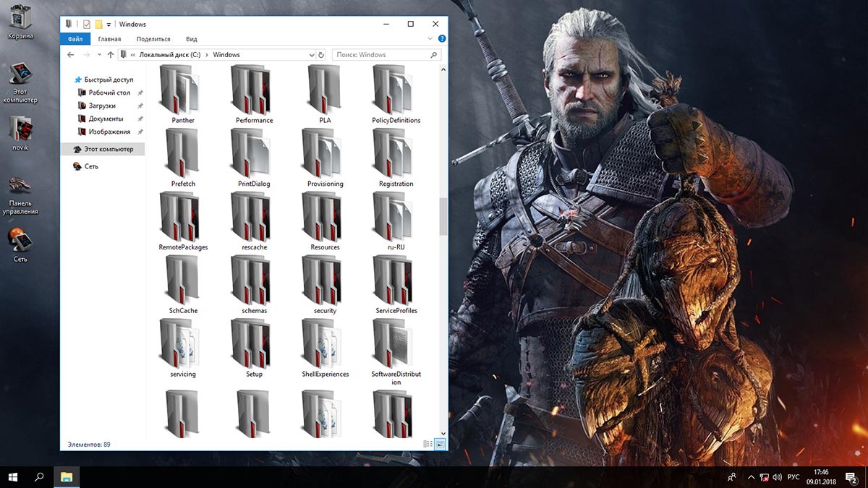The height and width of the screenshot is (488, 868).
Task: Select the ServiceProfiles folder
Action: 396,285
